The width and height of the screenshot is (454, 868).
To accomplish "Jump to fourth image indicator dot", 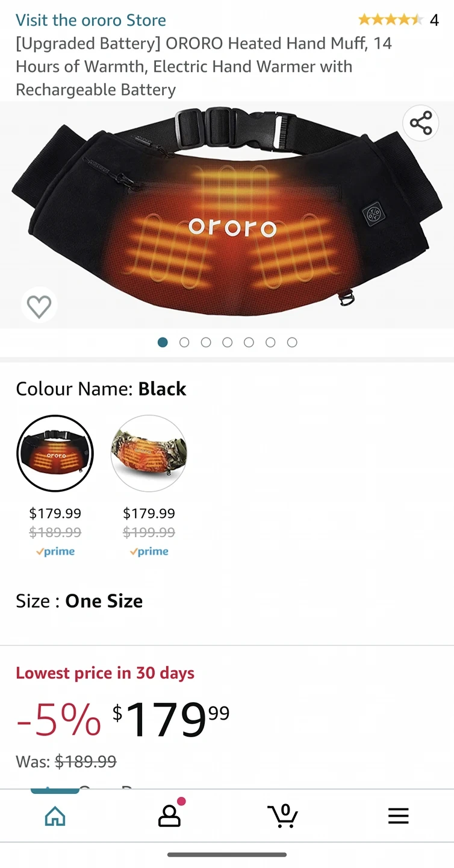I will (228, 342).
